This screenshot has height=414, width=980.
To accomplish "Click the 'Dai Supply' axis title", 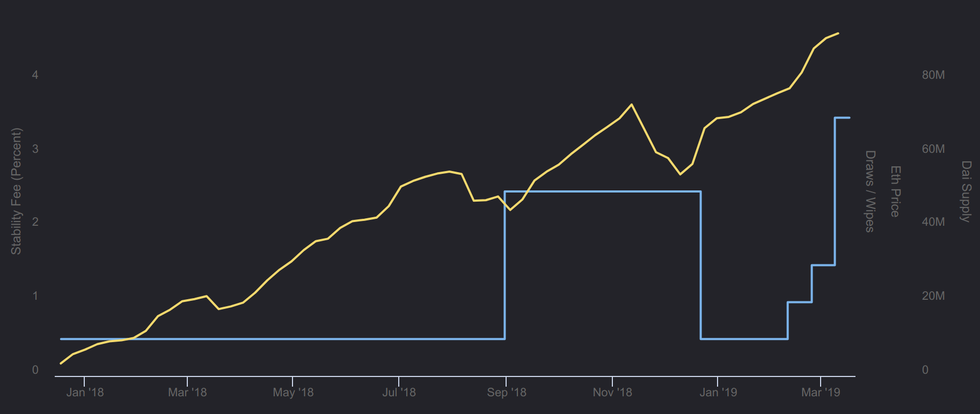I will click(966, 191).
